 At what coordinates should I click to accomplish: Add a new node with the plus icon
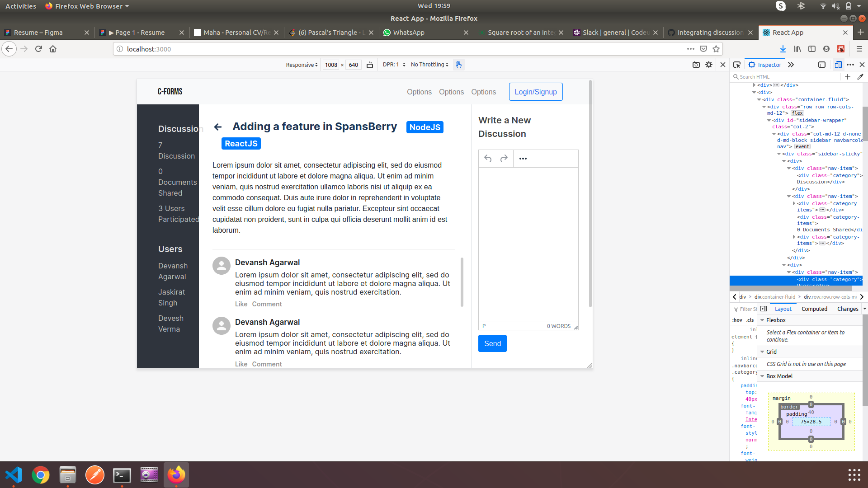848,77
